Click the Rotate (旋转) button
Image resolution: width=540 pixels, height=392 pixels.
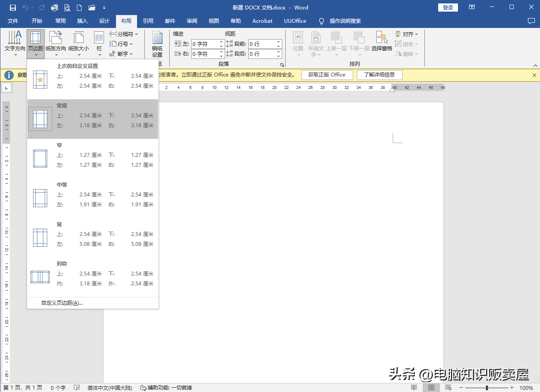tap(406, 54)
